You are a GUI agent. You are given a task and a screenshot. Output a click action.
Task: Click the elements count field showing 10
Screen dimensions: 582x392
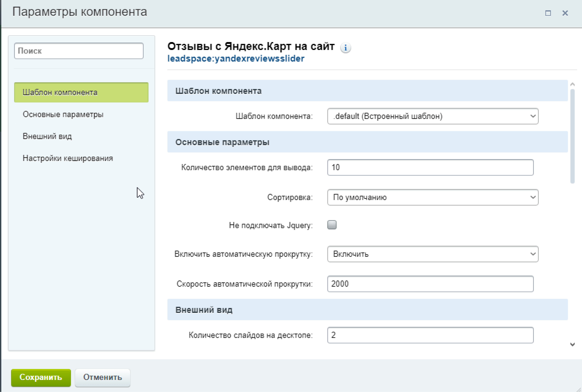(x=430, y=167)
